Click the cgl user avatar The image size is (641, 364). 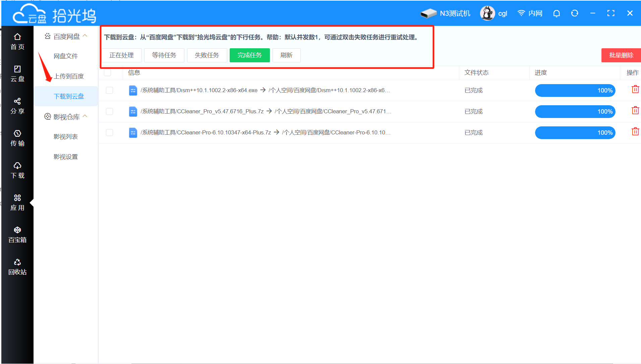487,13
